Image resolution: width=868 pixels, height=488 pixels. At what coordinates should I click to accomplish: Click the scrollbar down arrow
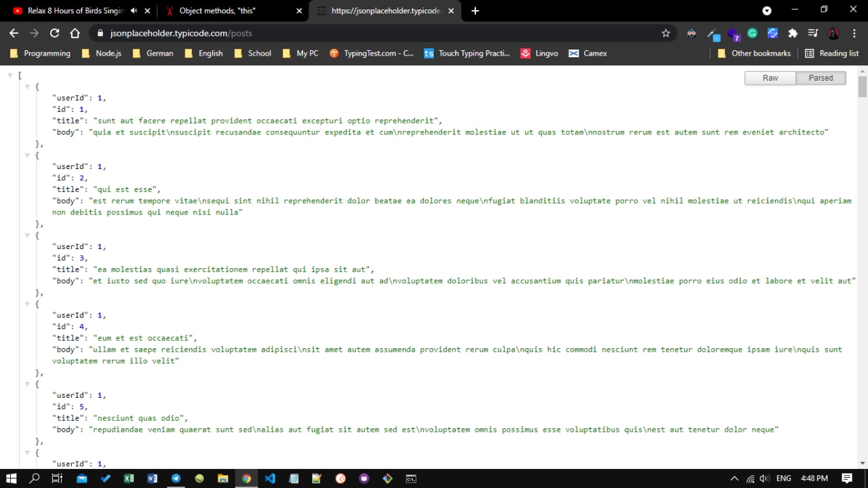863,463
